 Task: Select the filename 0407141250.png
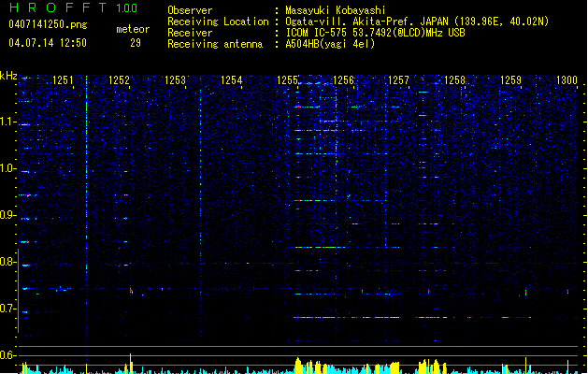pyautogui.click(x=48, y=24)
